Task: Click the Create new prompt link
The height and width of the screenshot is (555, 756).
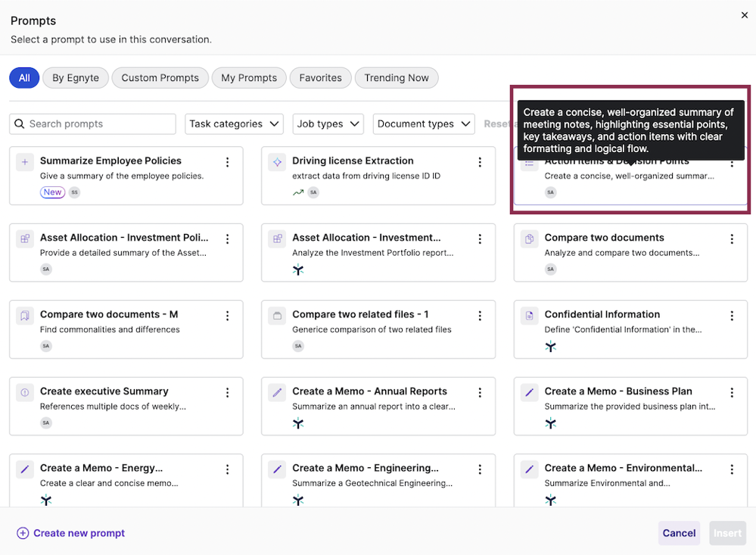Action: [x=70, y=533]
